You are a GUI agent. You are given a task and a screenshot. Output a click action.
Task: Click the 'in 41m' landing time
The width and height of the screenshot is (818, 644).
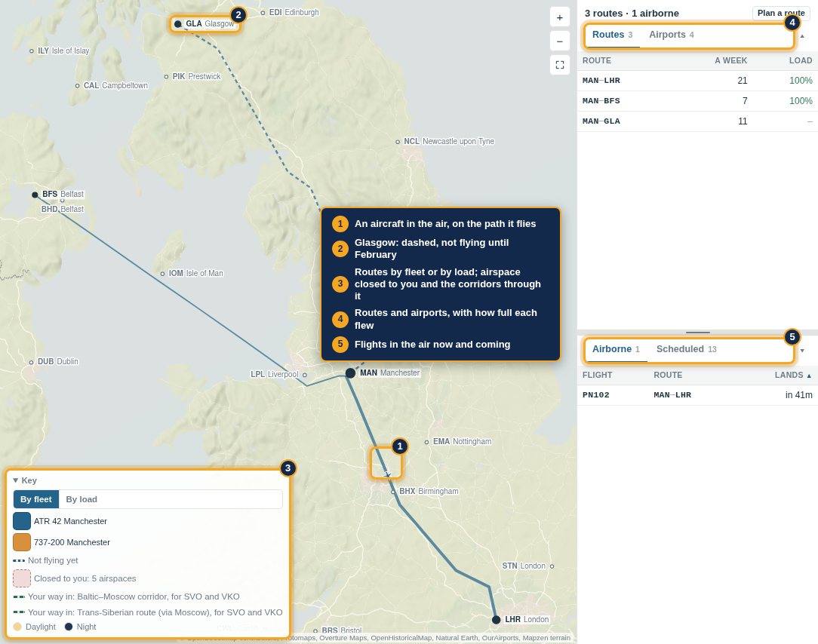pyautogui.click(x=798, y=395)
